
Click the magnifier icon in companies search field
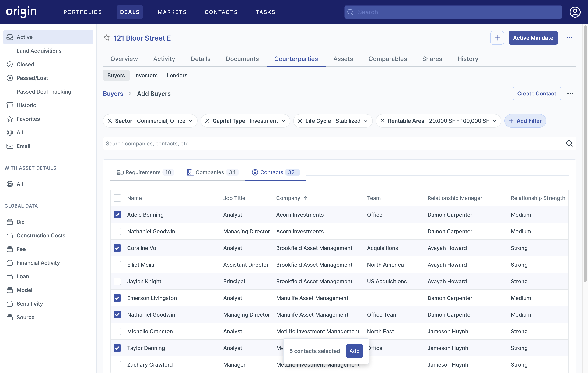point(569,144)
